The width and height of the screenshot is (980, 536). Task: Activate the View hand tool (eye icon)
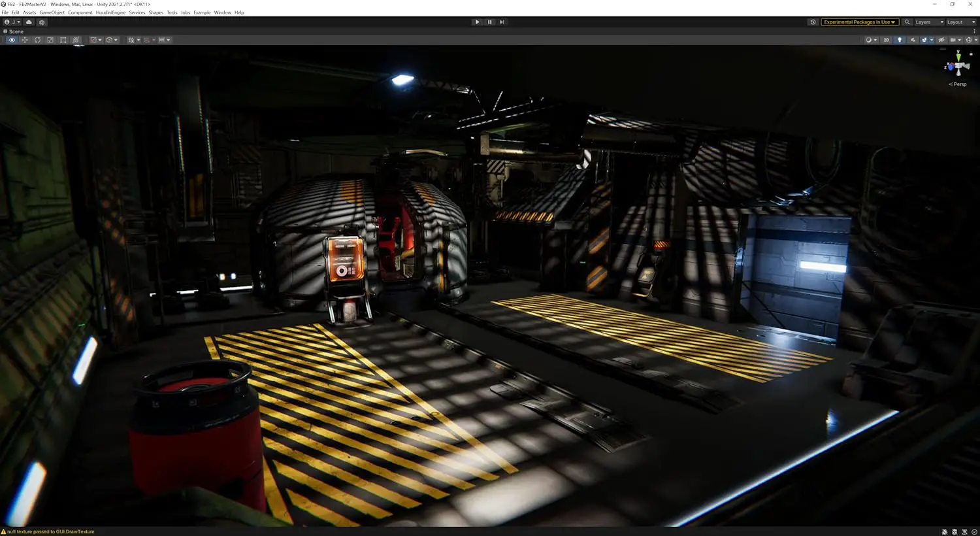pos(12,40)
